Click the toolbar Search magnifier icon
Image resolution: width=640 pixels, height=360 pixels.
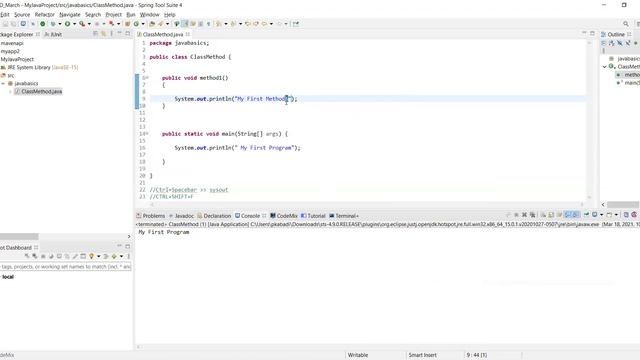tap(626, 24)
